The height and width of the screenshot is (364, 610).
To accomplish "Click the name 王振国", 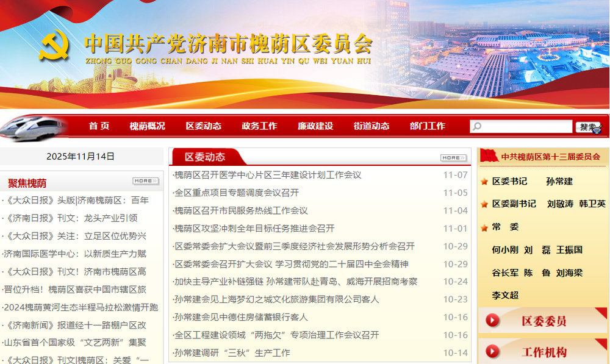I will tap(569, 249).
